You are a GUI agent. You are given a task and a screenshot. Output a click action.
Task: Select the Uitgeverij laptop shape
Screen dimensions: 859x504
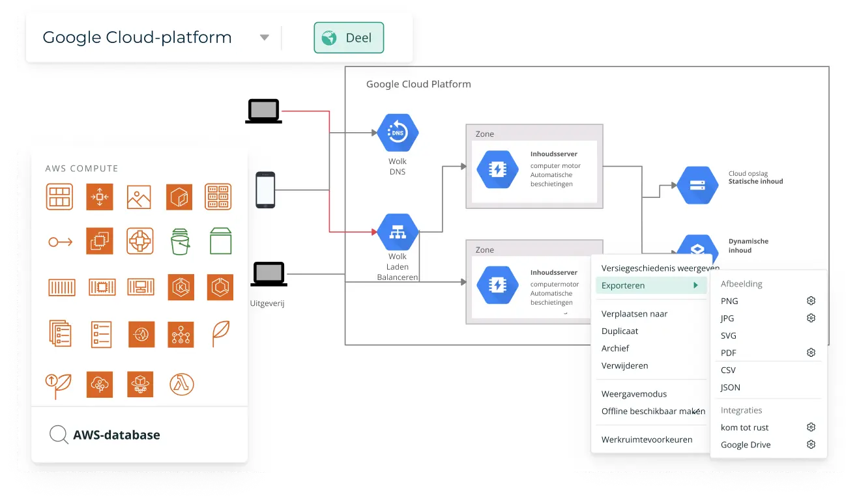click(x=269, y=274)
